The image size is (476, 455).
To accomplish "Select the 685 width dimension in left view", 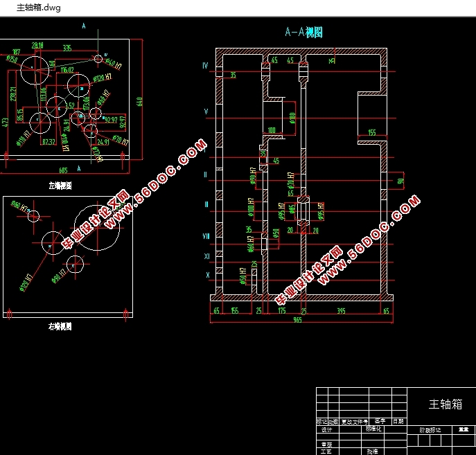I will coord(64,170).
